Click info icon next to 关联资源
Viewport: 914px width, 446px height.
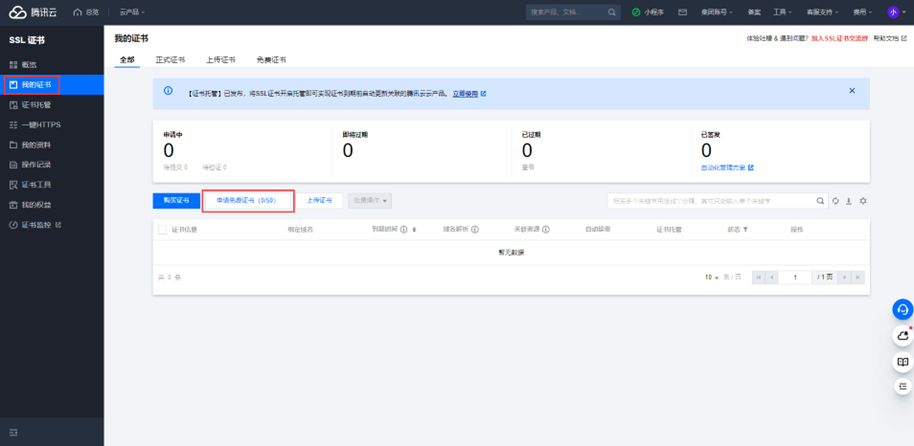[546, 230]
